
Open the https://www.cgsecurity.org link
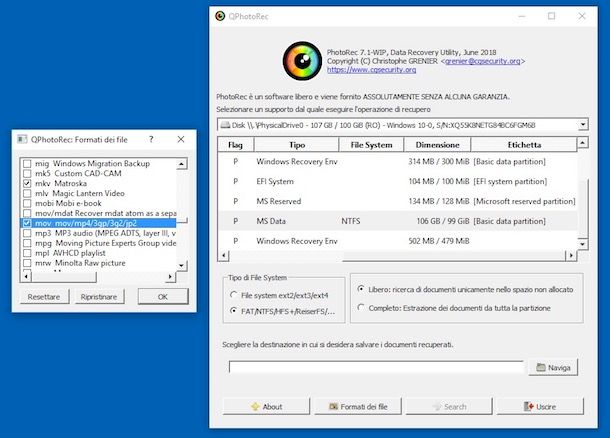[372, 70]
